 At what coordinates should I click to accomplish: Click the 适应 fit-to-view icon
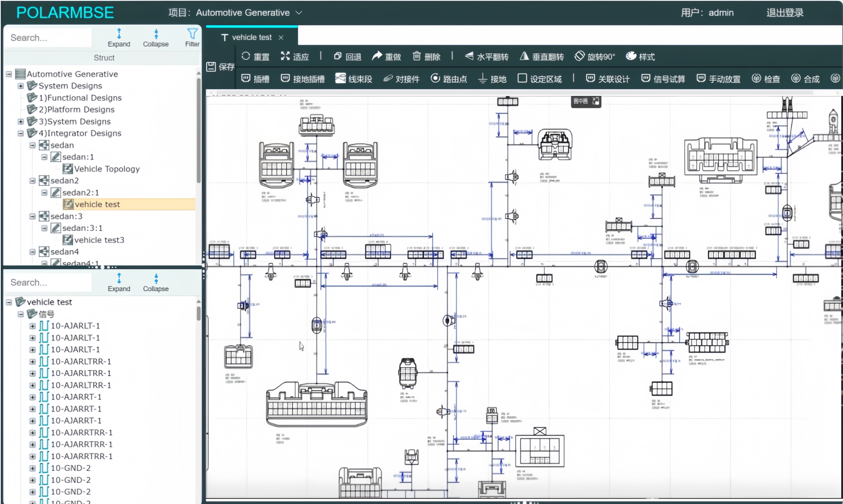pos(285,56)
